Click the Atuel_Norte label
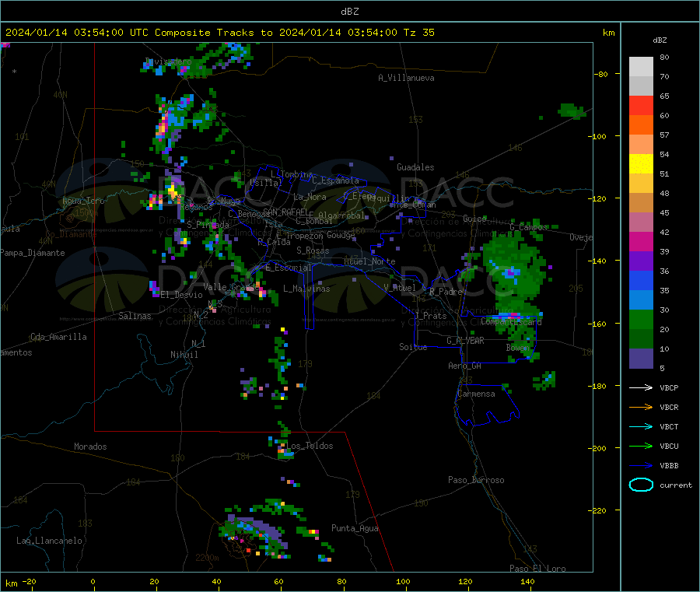Image resolution: width=700 pixels, height=592 pixels. click(x=369, y=261)
